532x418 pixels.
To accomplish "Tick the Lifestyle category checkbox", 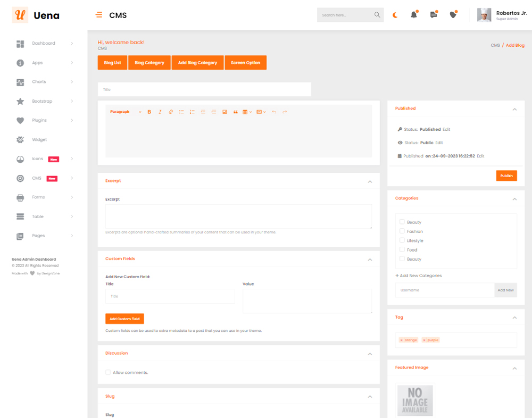I will [x=402, y=240].
